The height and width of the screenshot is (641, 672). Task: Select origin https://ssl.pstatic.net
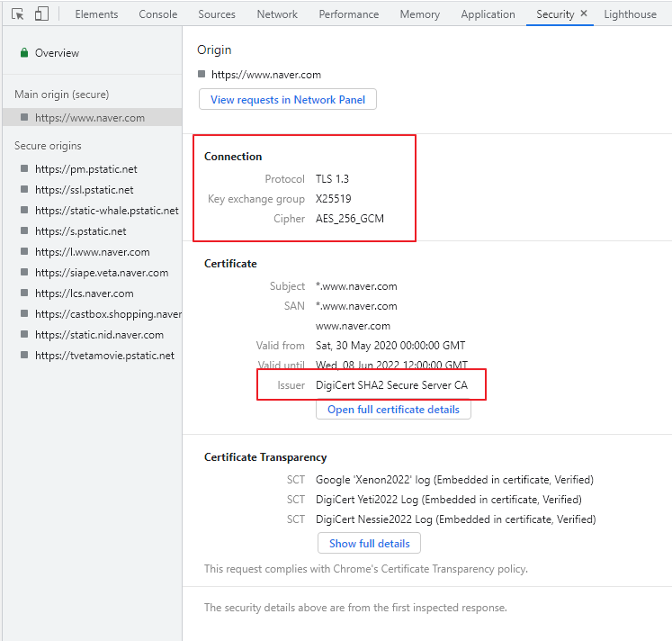click(x=84, y=190)
